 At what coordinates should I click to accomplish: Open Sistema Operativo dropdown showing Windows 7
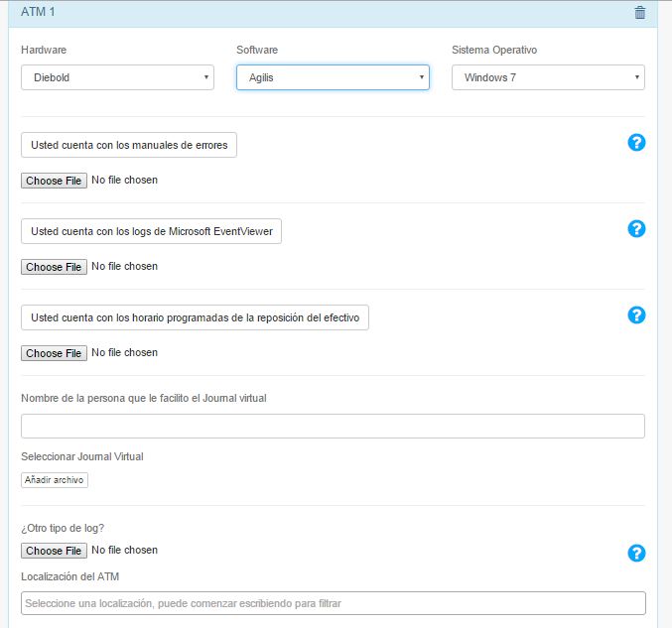[x=548, y=77]
